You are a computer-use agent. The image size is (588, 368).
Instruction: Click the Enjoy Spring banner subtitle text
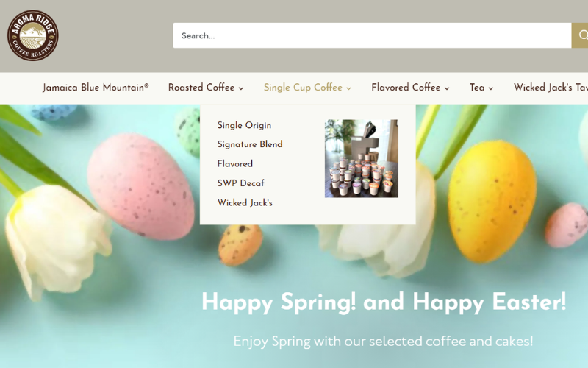pos(383,342)
